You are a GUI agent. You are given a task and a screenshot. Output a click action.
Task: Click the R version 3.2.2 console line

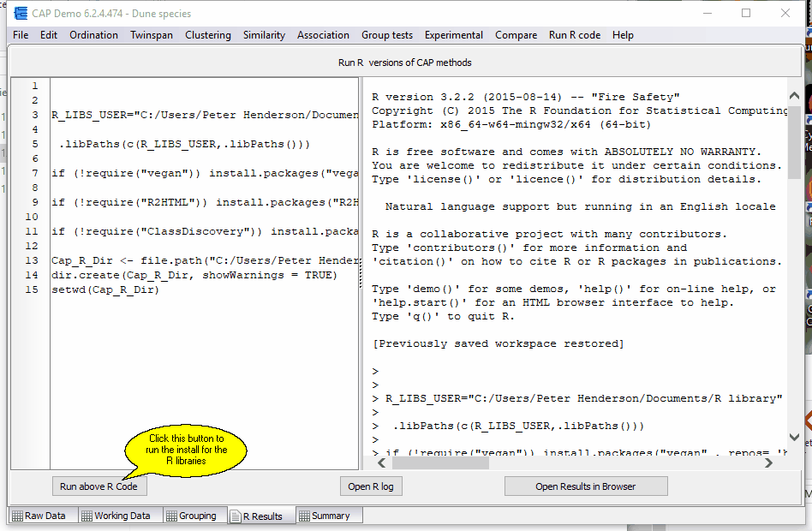pyautogui.click(x=526, y=97)
